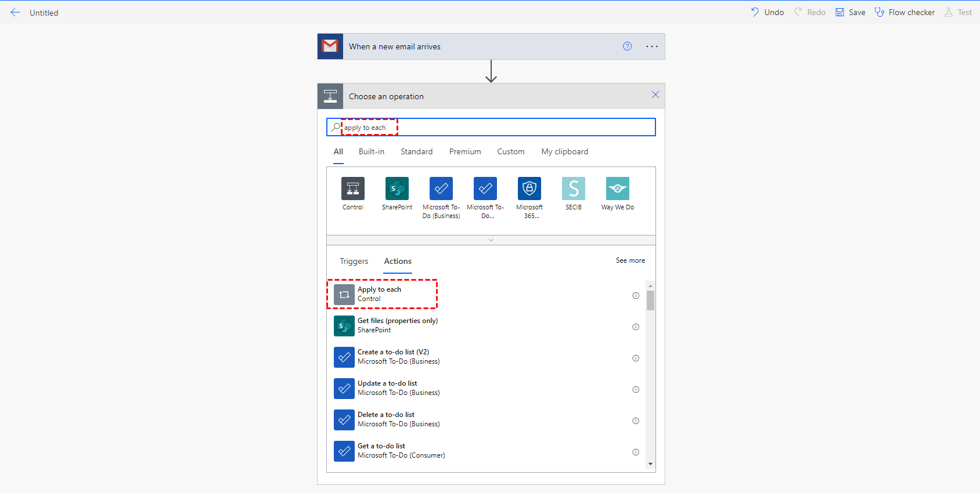980x493 pixels.
Task: Show info for Update a to-do list
Action: pyautogui.click(x=636, y=390)
